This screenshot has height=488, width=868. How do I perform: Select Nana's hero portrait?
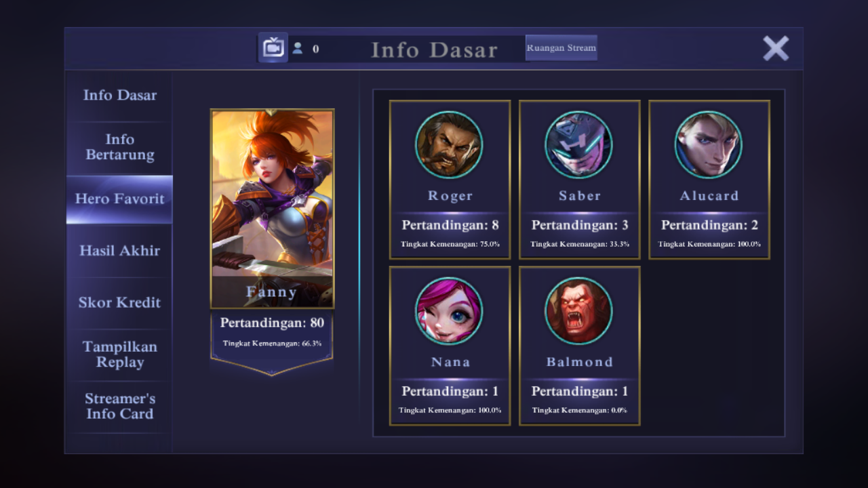click(449, 311)
